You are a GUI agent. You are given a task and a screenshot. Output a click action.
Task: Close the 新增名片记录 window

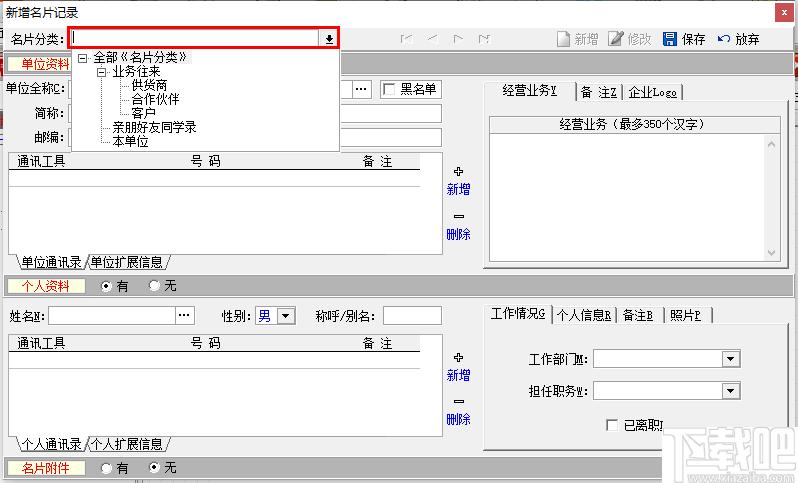[x=783, y=12]
